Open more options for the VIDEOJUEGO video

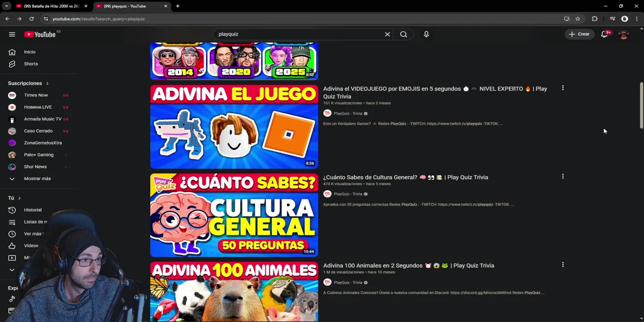pos(563,88)
